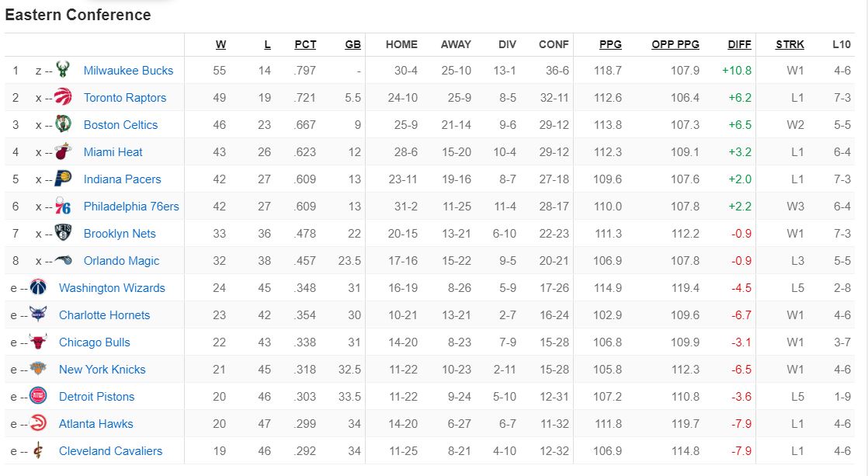Click the Miami Heat logo icon
Viewport: 868px width, 476px height.
(x=63, y=151)
